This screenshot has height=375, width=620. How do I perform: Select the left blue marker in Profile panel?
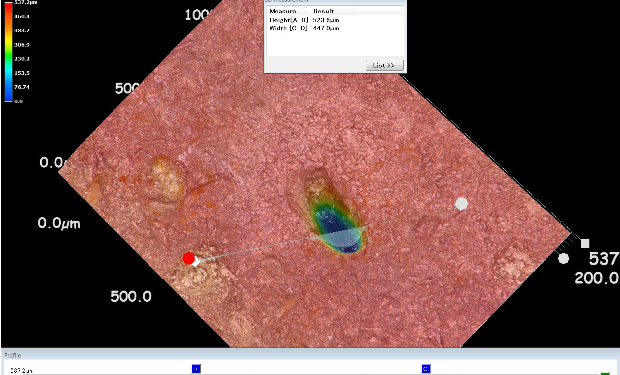(x=196, y=369)
